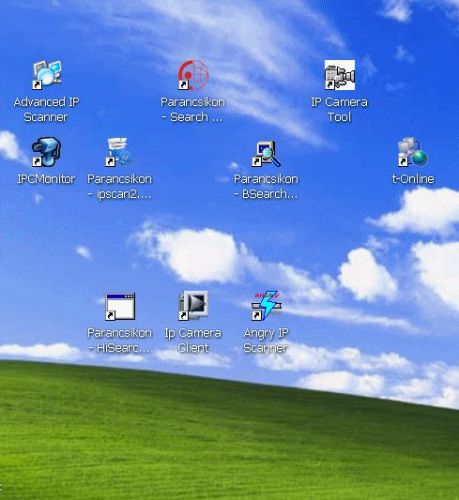Click the "Parancsikon - HiSearc..." label text
The width and height of the screenshot is (459, 500).
point(119,340)
